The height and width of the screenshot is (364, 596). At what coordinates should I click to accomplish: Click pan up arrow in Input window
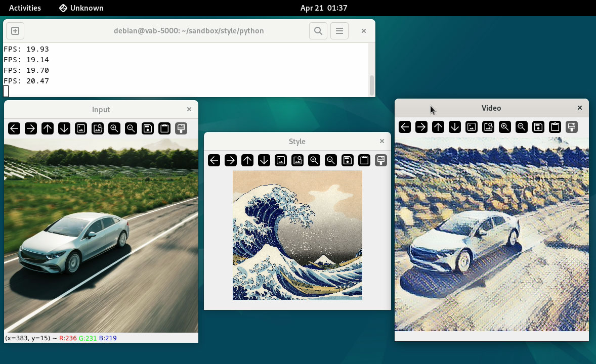[x=48, y=128]
